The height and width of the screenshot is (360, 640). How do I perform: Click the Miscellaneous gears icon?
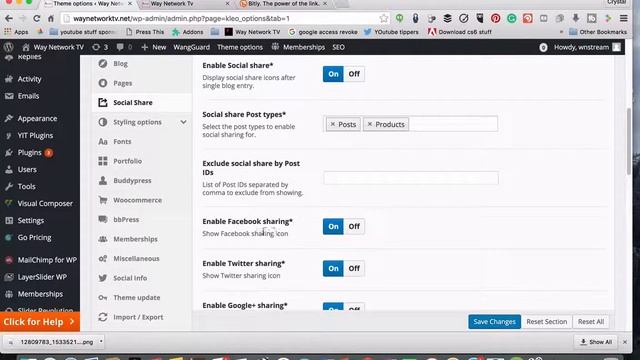(103, 258)
